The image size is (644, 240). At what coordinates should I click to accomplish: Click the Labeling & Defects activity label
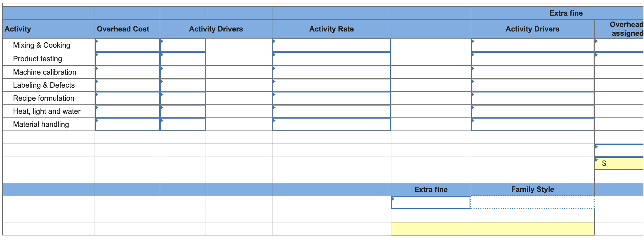pyautogui.click(x=44, y=85)
